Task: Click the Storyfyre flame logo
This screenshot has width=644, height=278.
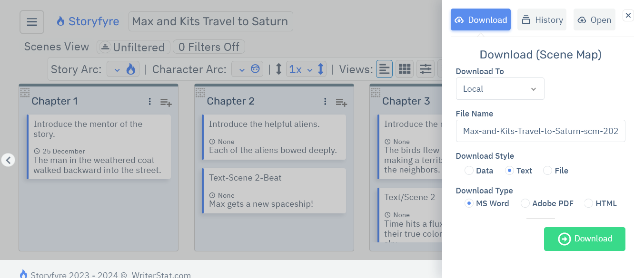Action: tap(60, 21)
